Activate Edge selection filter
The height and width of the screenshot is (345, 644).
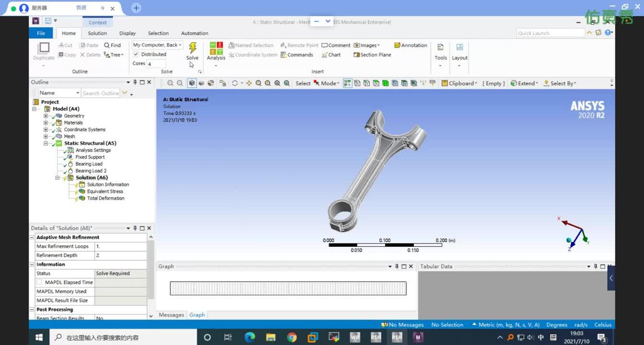click(x=367, y=83)
